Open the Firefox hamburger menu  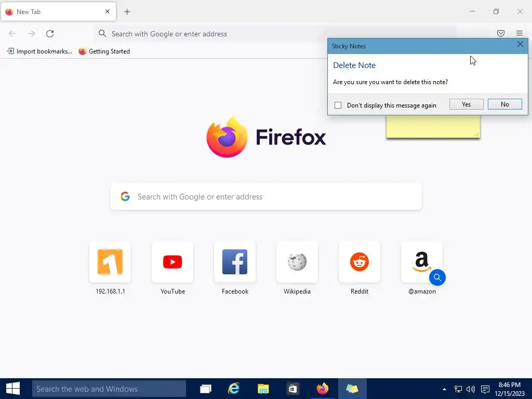click(520, 33)
